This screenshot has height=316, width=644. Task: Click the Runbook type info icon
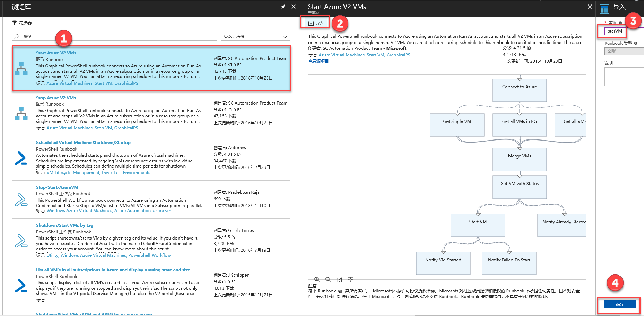(x=636, y=43)
